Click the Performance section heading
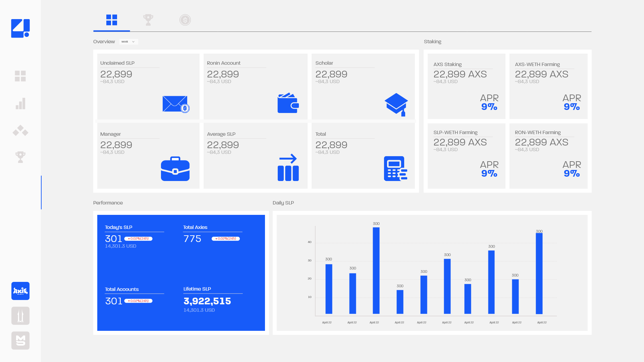 (108, 203)
